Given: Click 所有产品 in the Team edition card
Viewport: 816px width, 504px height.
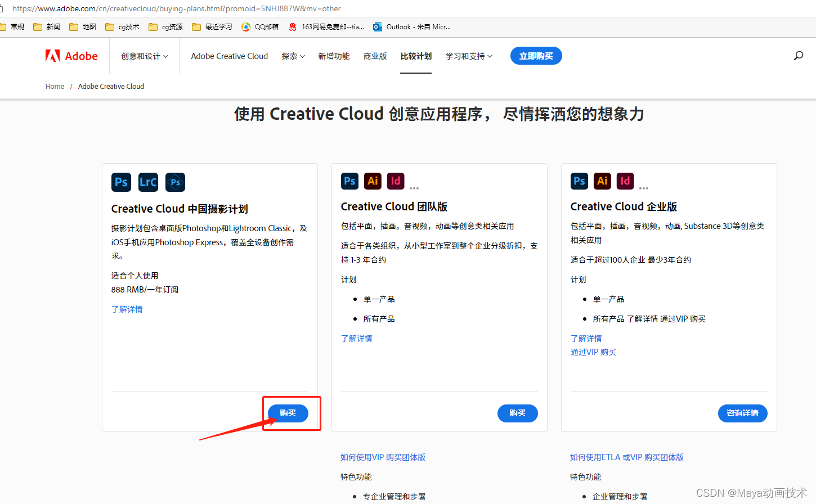Looking at the screenshot, I should click(379, 319).
